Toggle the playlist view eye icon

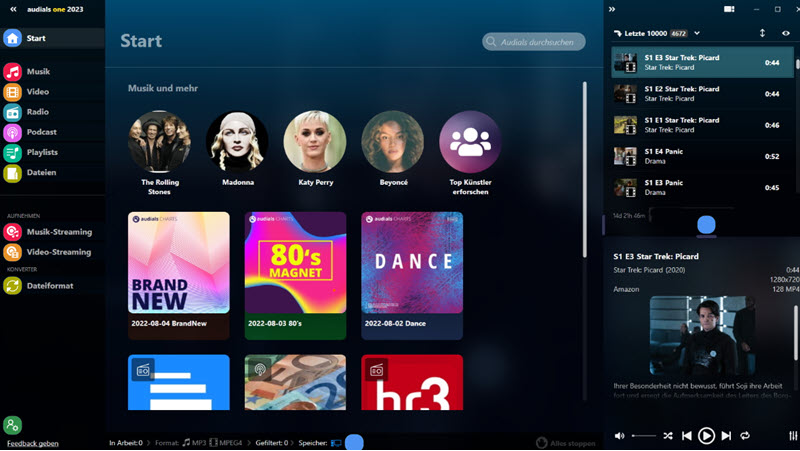point(786,33)
